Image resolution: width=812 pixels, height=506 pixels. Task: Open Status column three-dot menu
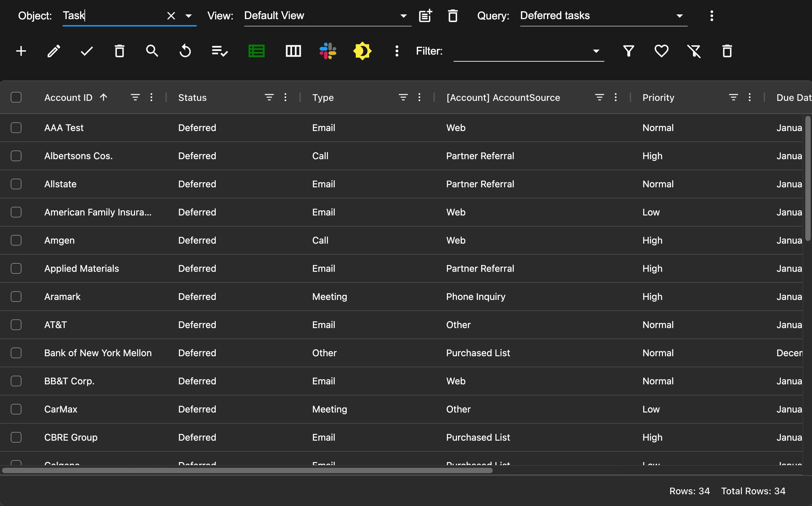tap(285, 98)
